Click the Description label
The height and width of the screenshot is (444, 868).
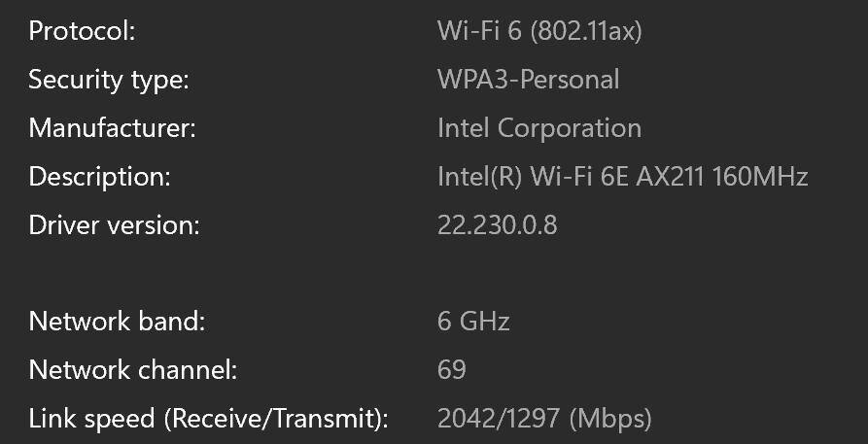click(x=99, y=177)
